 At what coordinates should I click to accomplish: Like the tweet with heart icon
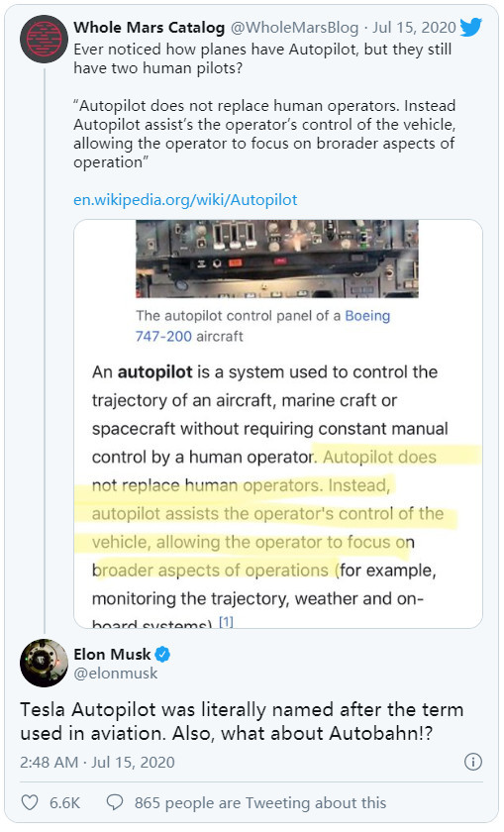(30, 802)
